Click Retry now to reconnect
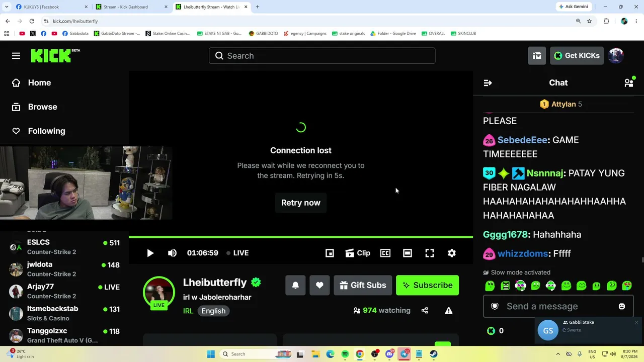The height and width of the screenshot is (362, 644). coord(301,203)
